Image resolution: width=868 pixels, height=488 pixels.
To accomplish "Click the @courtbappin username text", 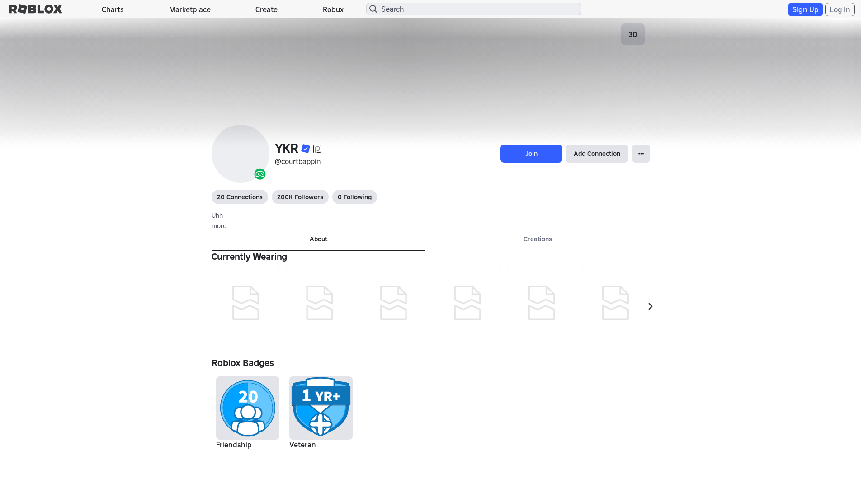I will click(297, 162).
